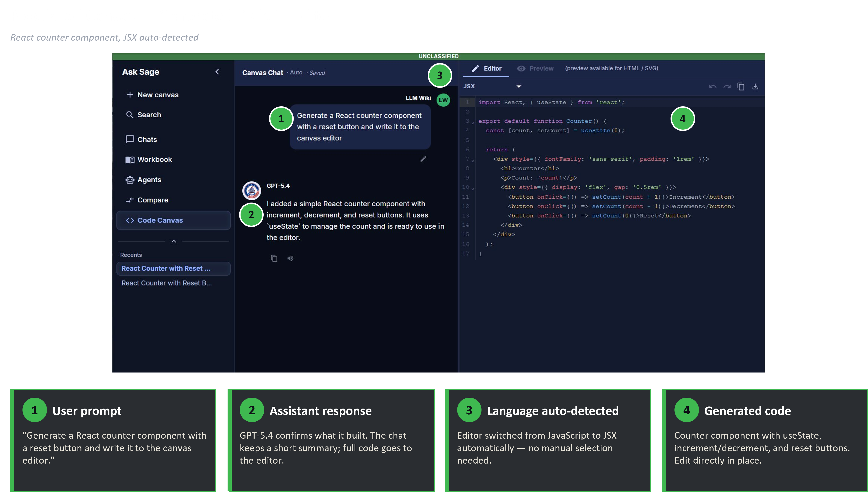Click the UNCLASSIFIED banner

point(439,56)
